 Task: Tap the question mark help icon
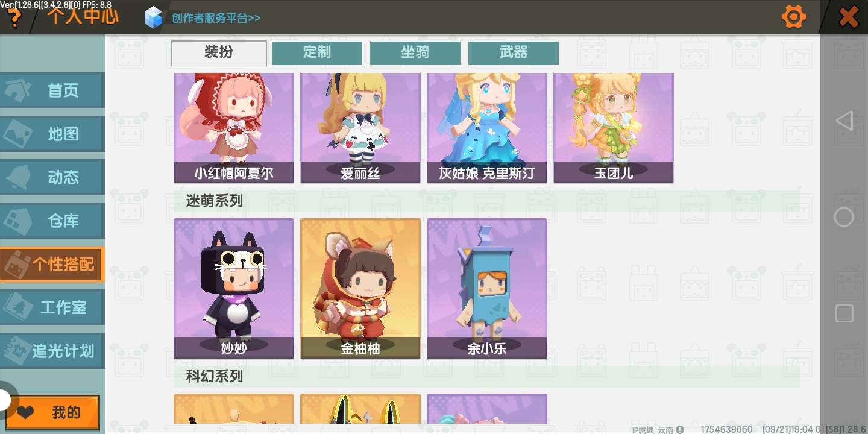tap(13, 18)
